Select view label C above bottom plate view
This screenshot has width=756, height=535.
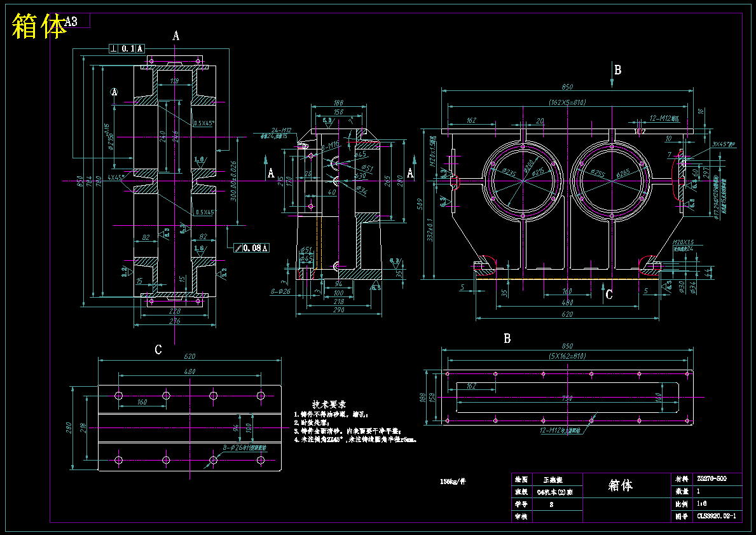pyautogui.click(x=158, y=350)
